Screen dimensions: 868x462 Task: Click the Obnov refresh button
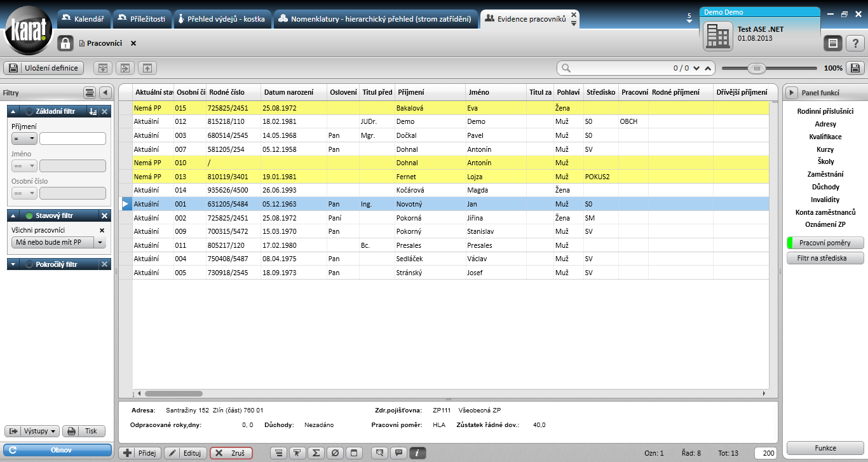pos(61,450)
